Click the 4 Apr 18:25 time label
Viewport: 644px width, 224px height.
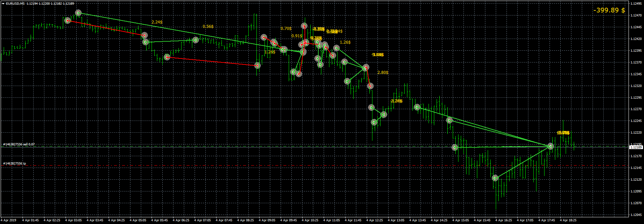(568, 220)
